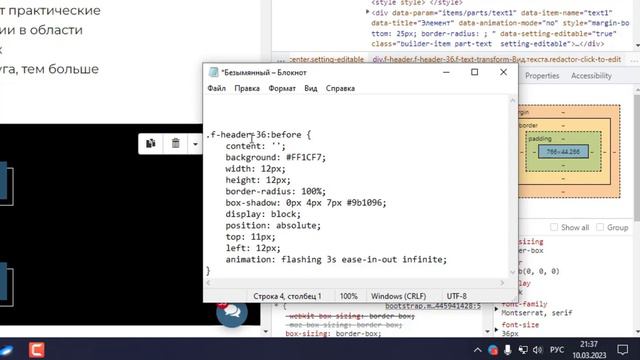Click the position: absolute line in Notepad
This screenshot has width=640, height=360.
tap(273, 225)
